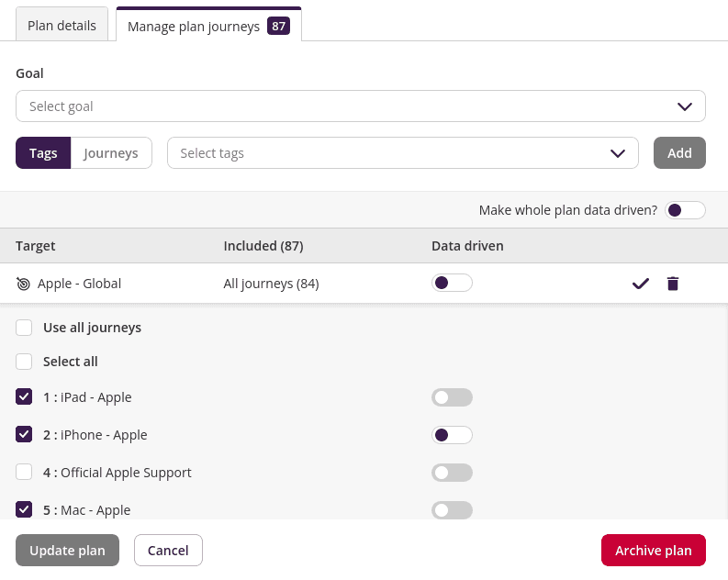Uncheck the iPad - Apple journey checkbox
This screenshot has width=728, height=580.
click(x=24, y=396)
